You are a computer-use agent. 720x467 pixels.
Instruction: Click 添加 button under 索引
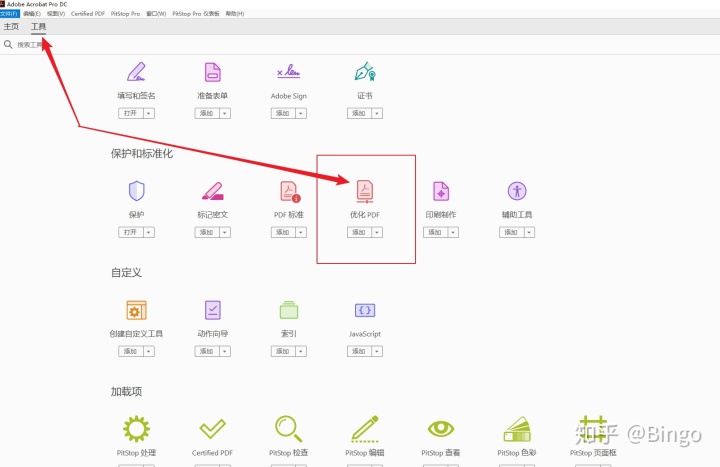[283, 351]
